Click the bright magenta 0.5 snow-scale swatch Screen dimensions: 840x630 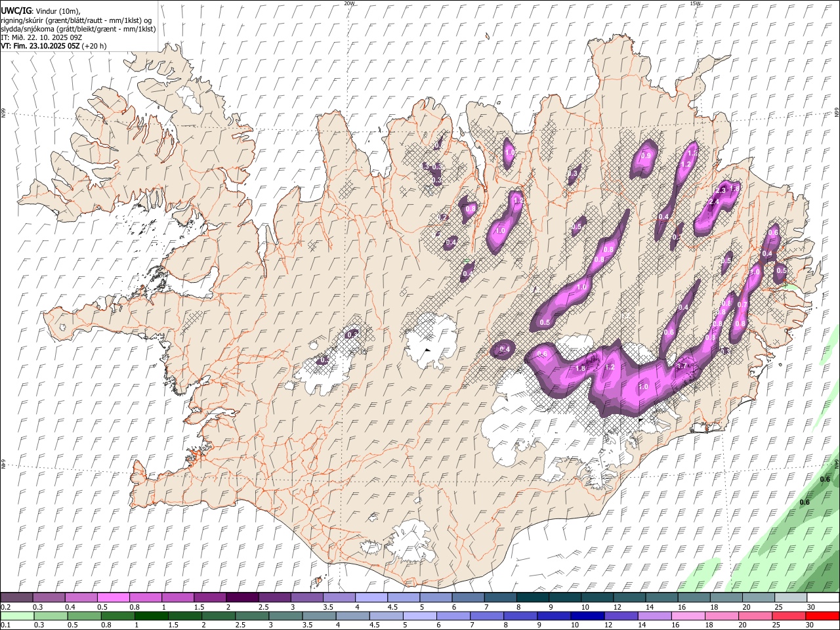click(113, 598)
